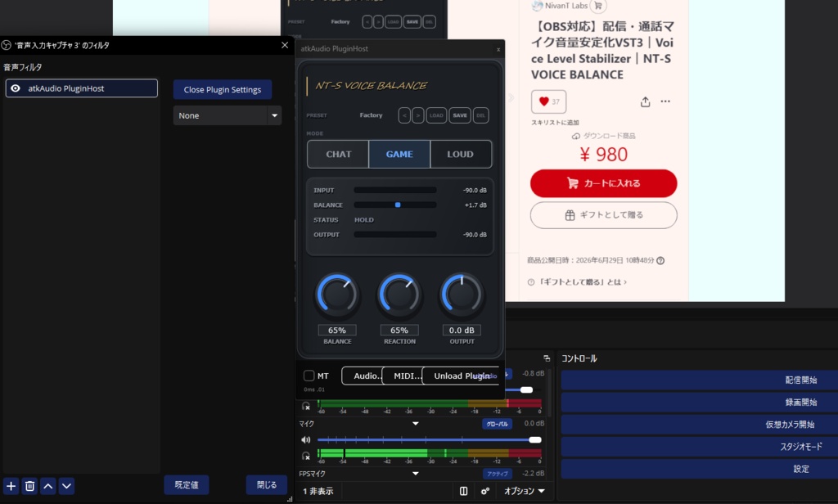838x504 pixels.
Task: Open the 「ギフトとして贈る」とは link
Action: point(582,281)
